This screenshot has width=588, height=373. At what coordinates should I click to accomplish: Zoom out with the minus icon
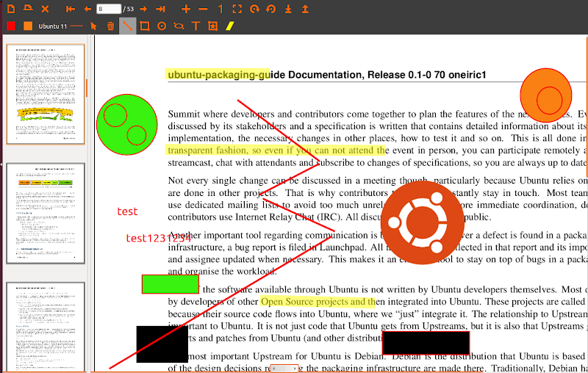tap(203, 9)
